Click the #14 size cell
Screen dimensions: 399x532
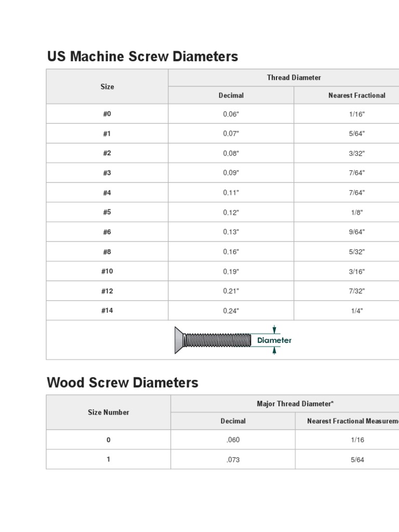(x=107, y=311)
